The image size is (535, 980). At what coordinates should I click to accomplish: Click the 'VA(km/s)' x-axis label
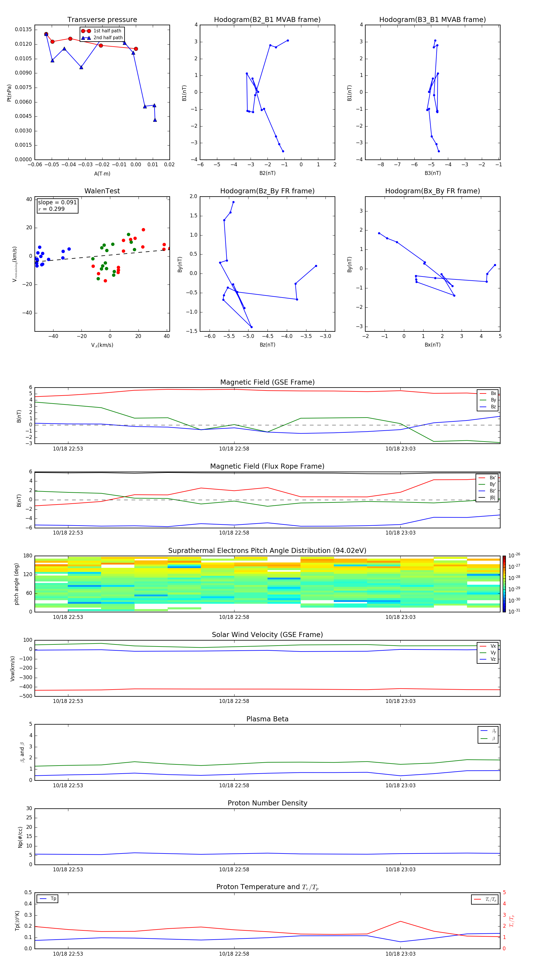pyautogui.click(x=102, y=345)
